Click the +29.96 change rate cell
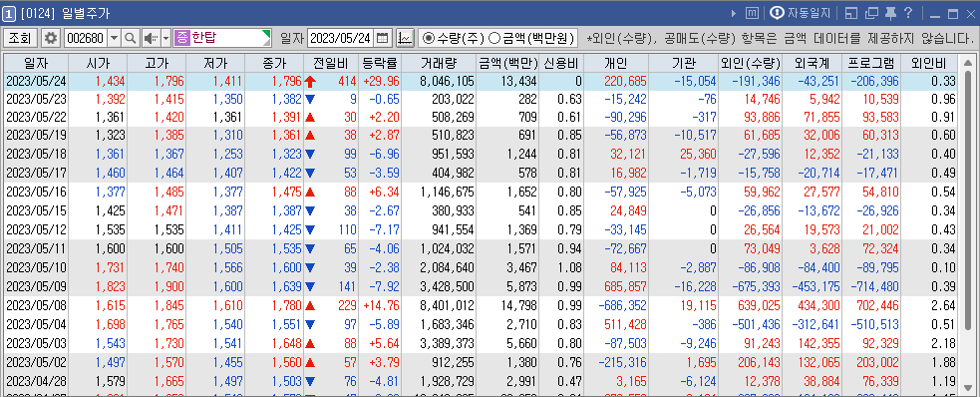980x397 pixels. (x=380, y=81)
